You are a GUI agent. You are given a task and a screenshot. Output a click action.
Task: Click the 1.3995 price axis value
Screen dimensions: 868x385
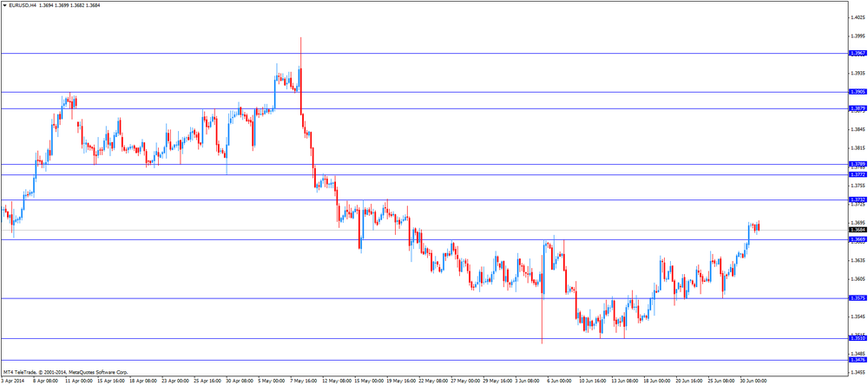pos(858,36)
